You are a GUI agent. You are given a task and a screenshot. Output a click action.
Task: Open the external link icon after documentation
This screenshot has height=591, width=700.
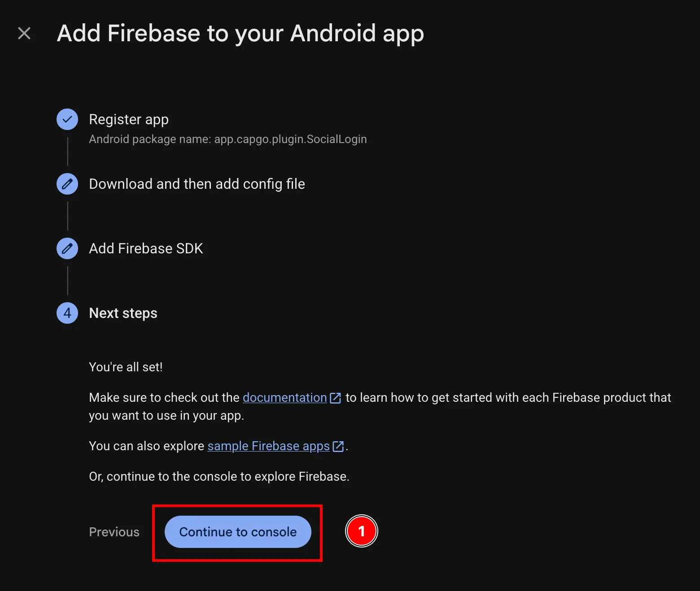point(335,398)
